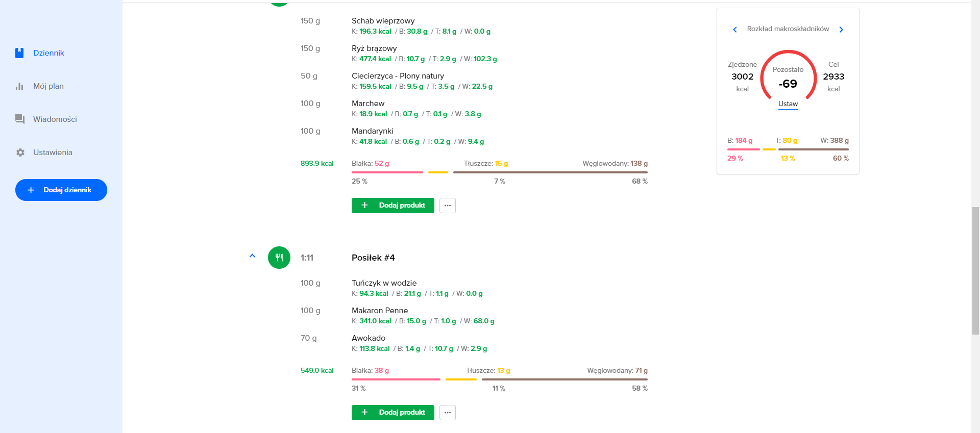
Task: Open the Dziennik journal icon in sidebar
Action: pos(19,53)
